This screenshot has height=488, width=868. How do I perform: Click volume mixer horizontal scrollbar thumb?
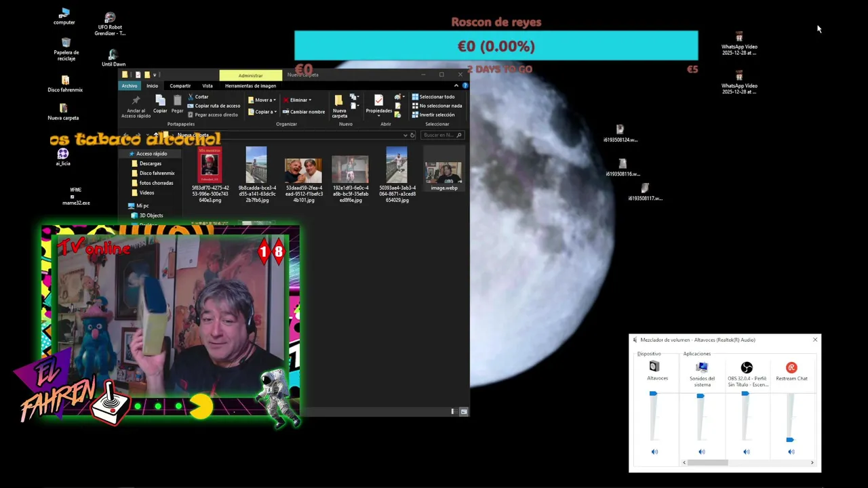pos(708,462)
